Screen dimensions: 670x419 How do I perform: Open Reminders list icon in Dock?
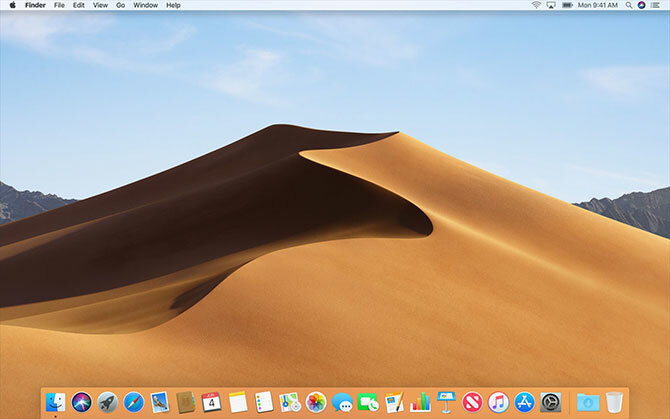[x=264, y=402]
